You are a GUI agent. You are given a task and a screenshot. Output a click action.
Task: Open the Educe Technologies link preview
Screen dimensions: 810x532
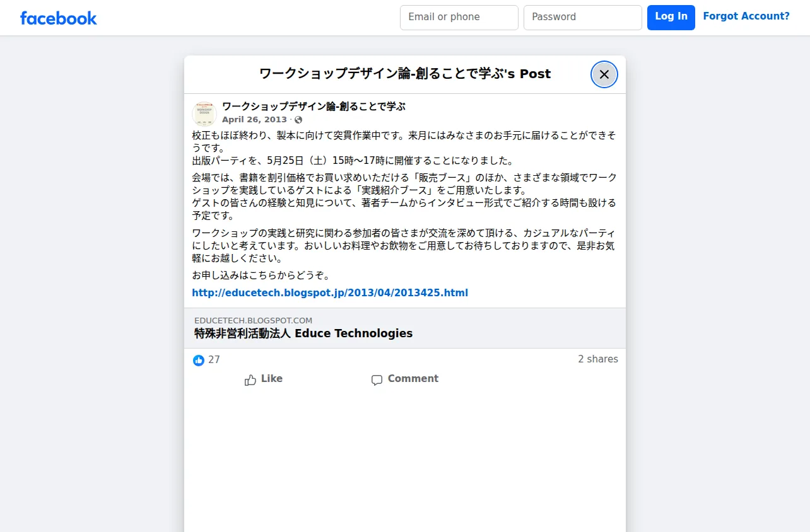pyautogui.click(x=405, y=328)
